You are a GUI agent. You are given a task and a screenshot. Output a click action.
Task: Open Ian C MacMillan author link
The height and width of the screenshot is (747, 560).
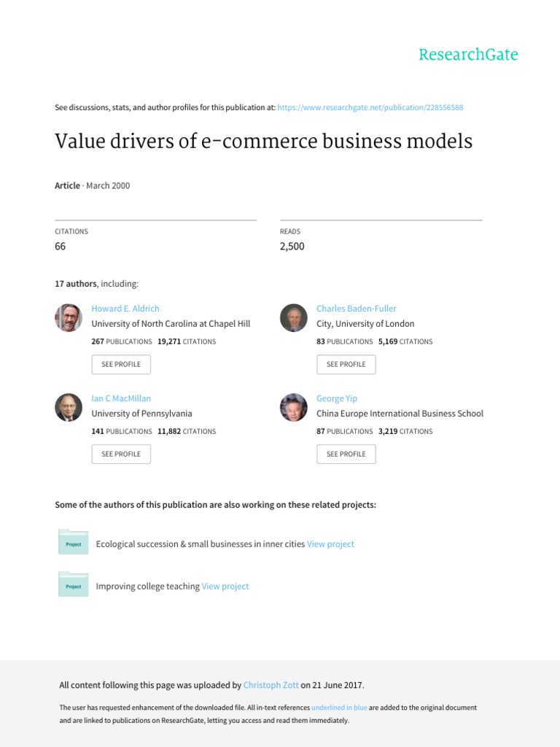click(x=122, y=398)
